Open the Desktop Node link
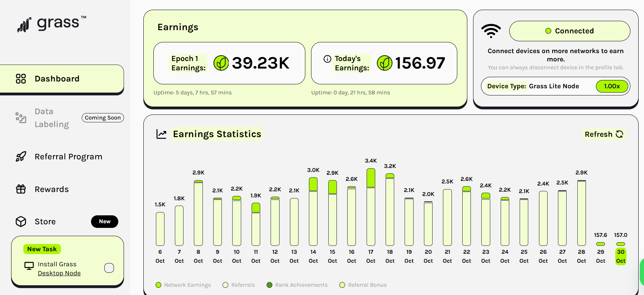 pos(59,273)
